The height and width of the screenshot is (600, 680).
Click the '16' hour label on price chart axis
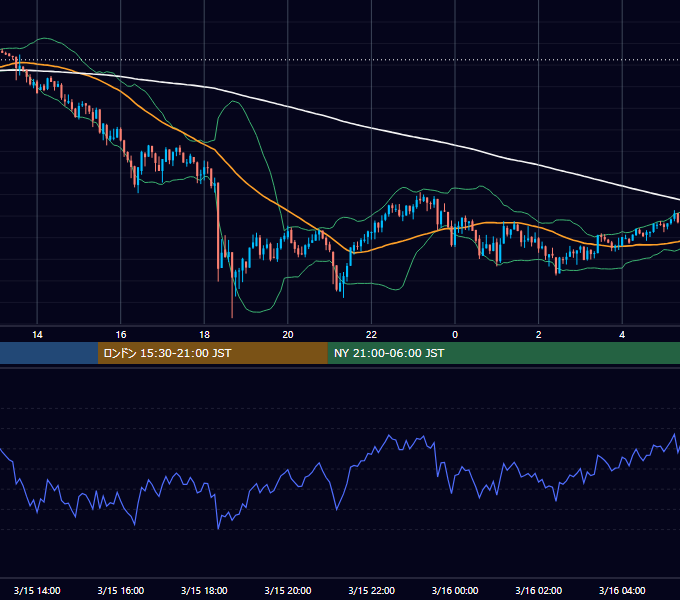coord(121,335)
